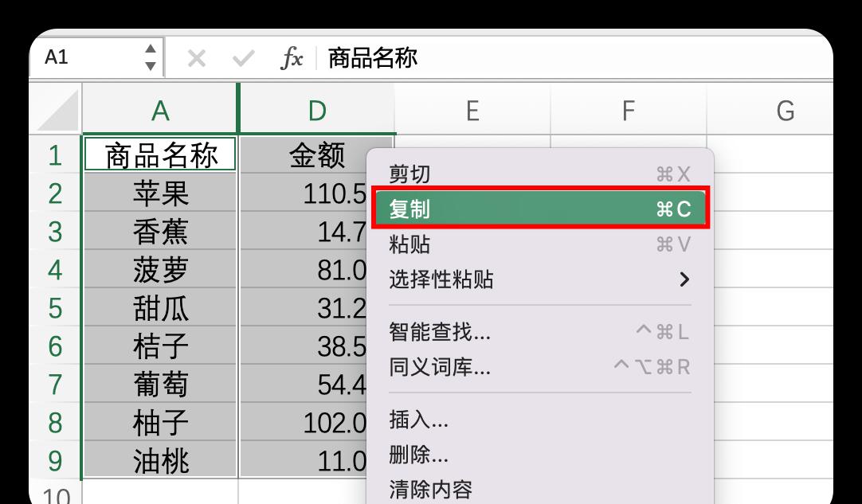The height and width of the screenshot is (504, 862).
Task: Select row 1 header
Action: [55, 155]
